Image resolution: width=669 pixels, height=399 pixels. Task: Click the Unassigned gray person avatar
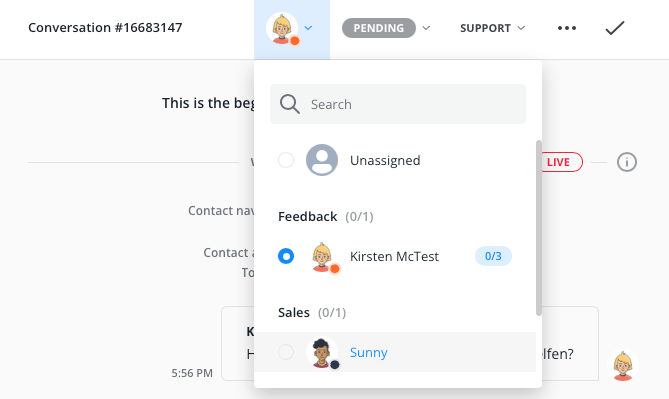(x=322, y=160)
